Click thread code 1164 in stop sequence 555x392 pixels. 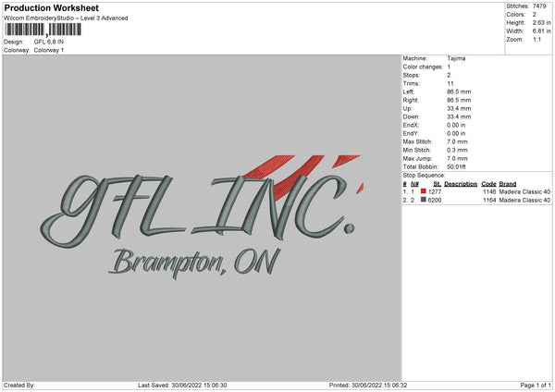[x=489, y=201]
